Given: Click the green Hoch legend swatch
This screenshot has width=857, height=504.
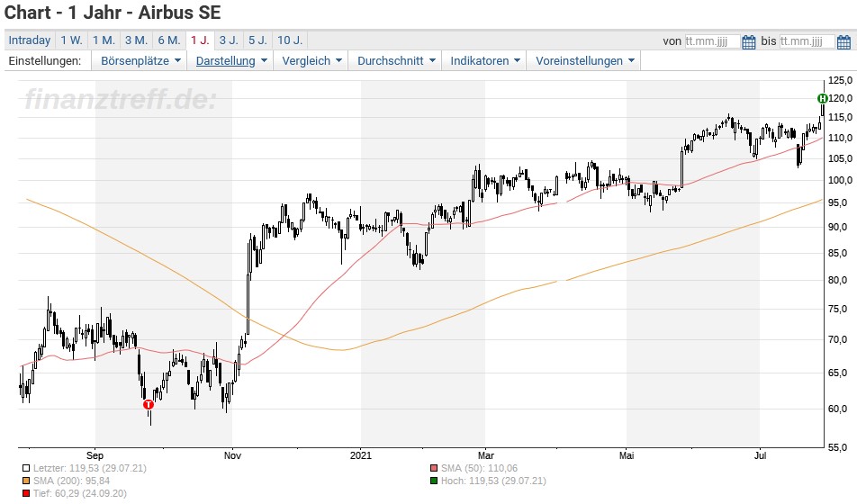Looking at the screenshot, I should tap(434, 481).
